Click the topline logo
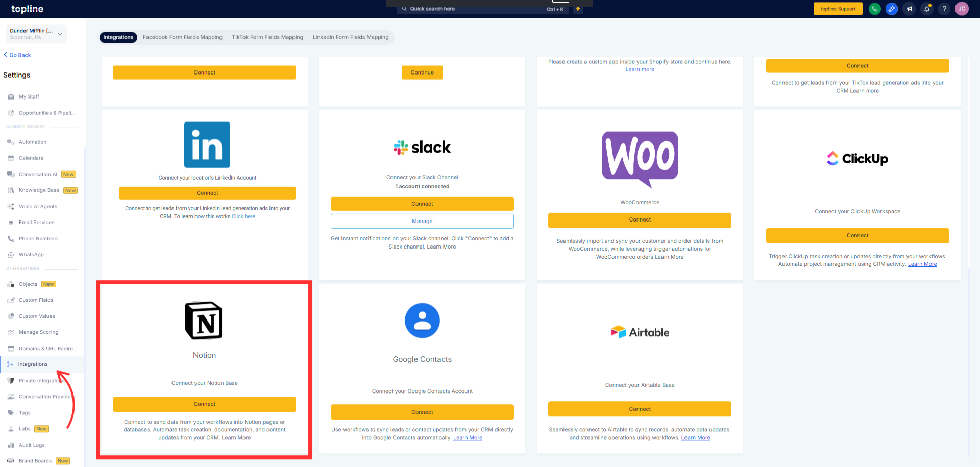 pyautogui.click(x=28, y=9)
